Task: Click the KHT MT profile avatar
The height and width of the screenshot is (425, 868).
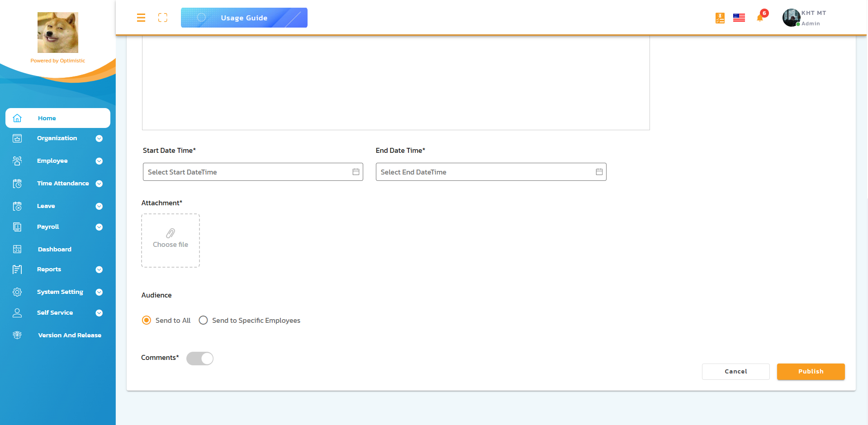Action: pyautogui.click(x=792, y=18)
